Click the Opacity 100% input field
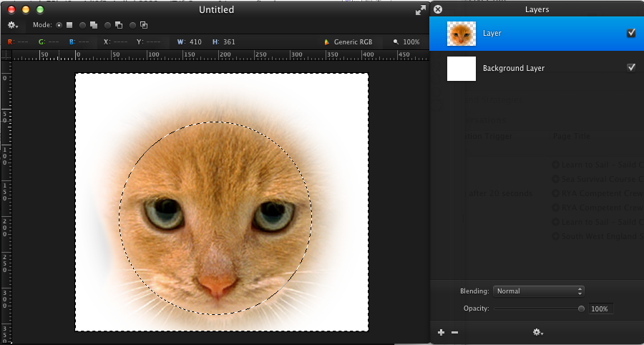This screenshot has width=644, height=345. coord(600,309)
